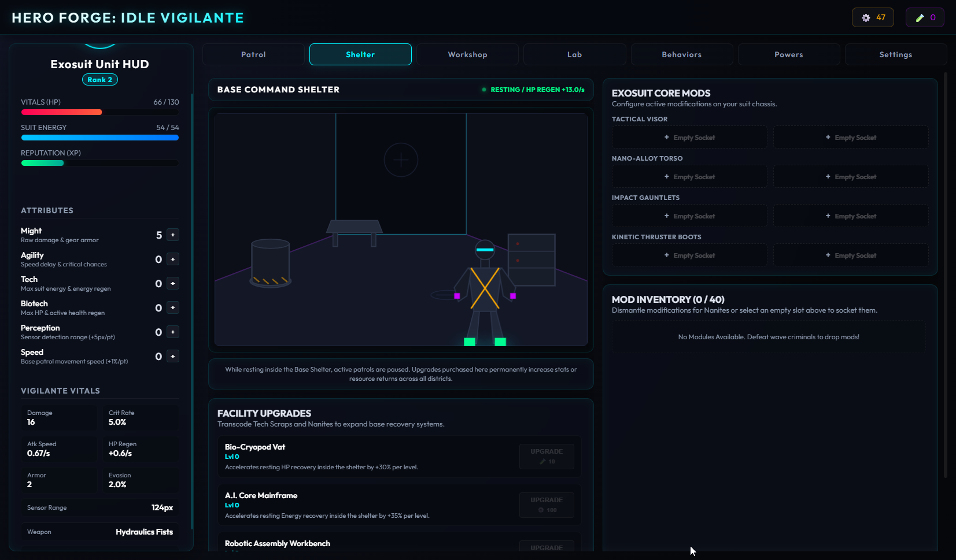Choose the first Kinetic Thruster Boots socket
The image size is (956, 560).
tap(689, 255)
